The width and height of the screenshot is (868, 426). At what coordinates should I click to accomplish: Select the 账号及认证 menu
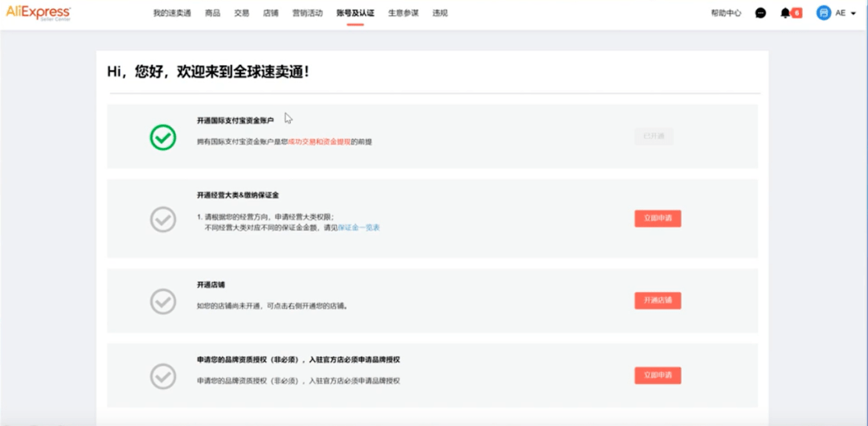point(355,14)
